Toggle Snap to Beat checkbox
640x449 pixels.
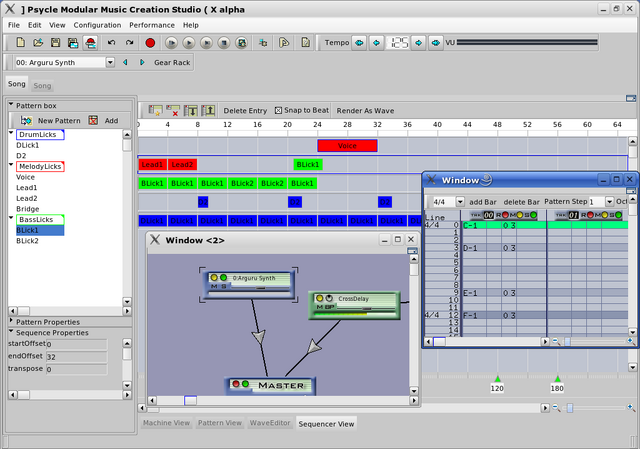tap(278, 111)
